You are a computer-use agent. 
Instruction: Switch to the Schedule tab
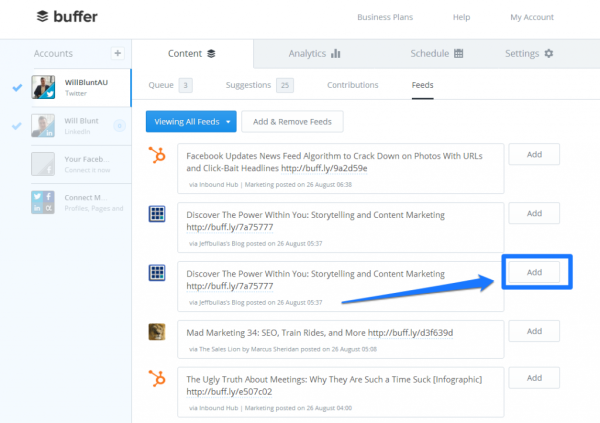[437, 54]
